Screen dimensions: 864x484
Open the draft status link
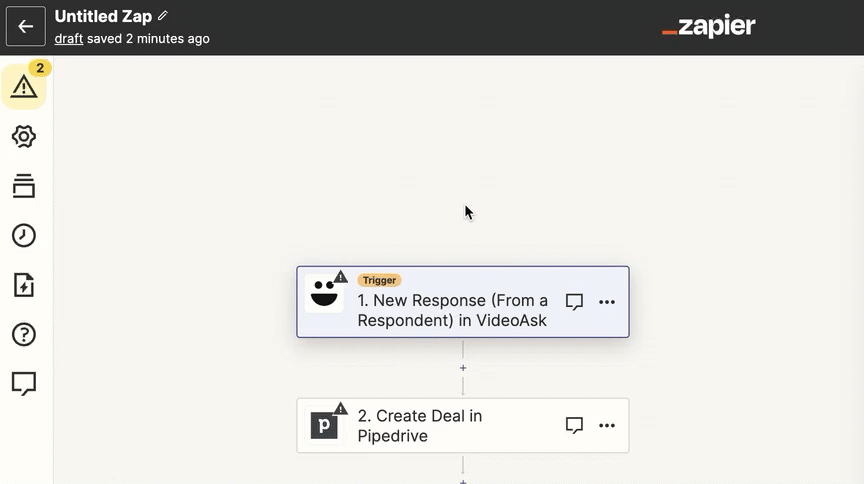69,39
